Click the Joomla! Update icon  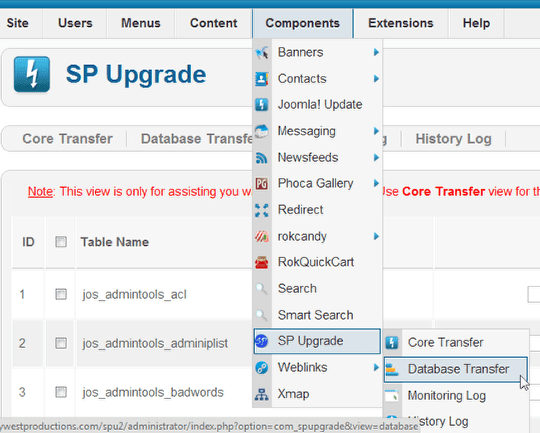click(262, 105)
